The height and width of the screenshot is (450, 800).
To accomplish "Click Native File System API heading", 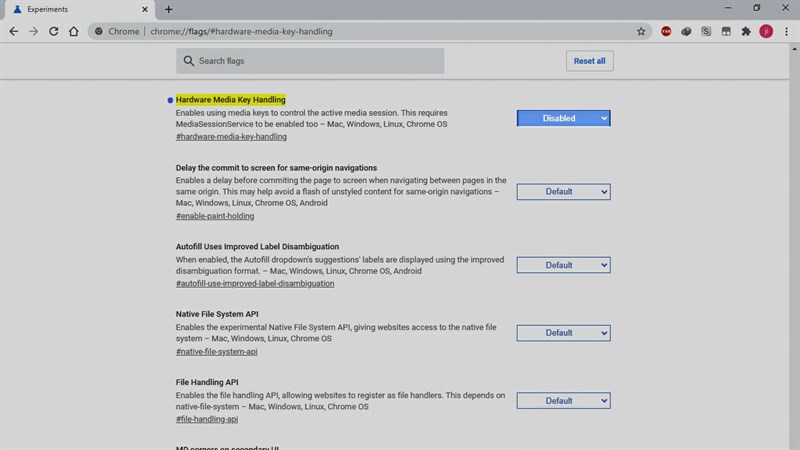I will coord(217,314).
